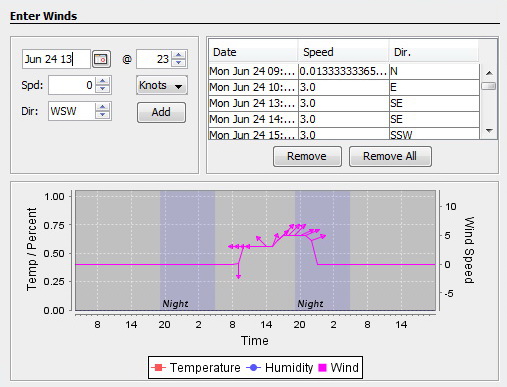
Task: Click the Temperature legend entry
Action: (196, 368)
